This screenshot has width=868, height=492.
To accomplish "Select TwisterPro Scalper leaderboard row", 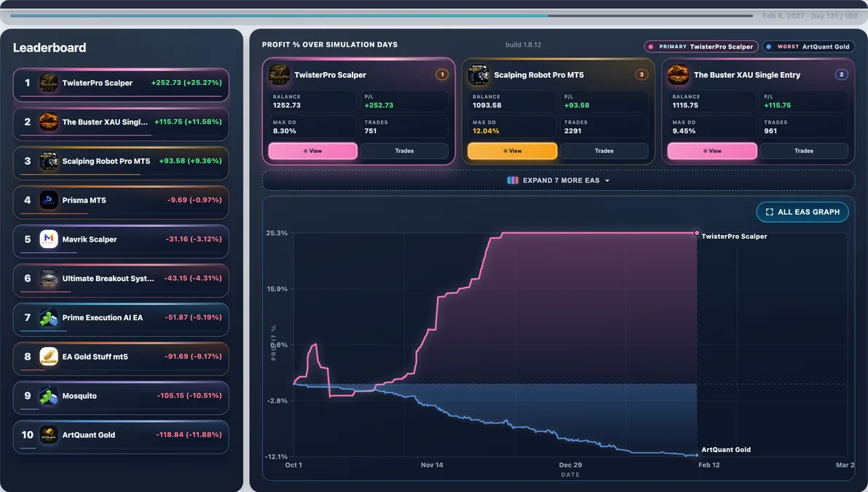I will (x=121, y=84).
